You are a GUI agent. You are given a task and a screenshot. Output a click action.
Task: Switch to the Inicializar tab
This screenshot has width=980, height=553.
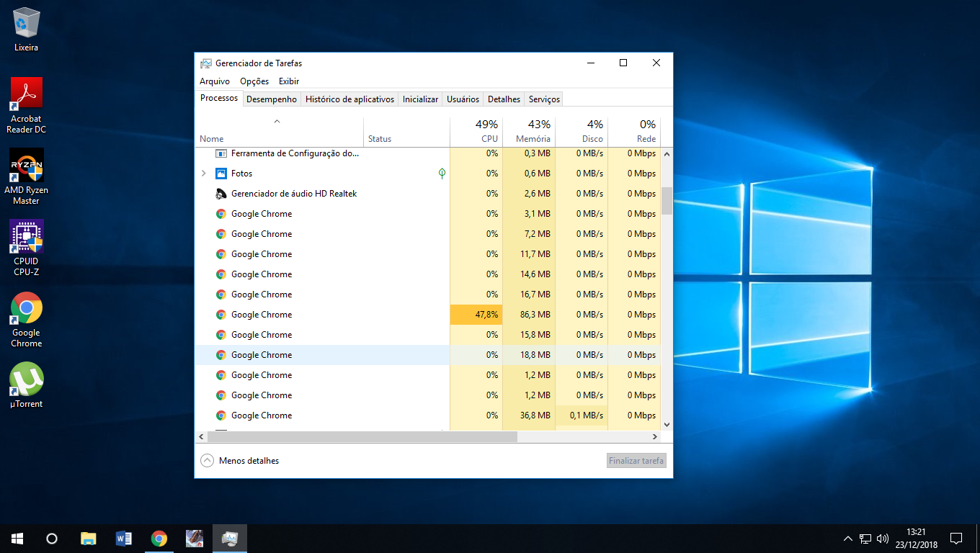(420, 99)
